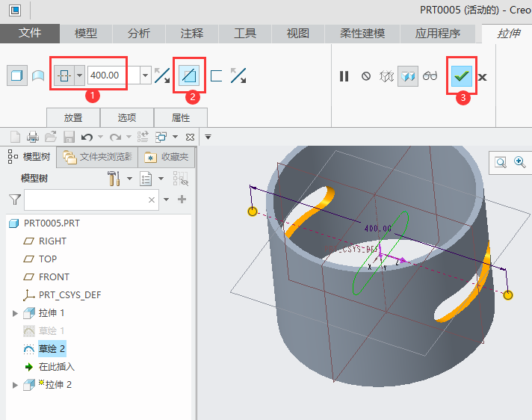Cancel the extrude with the X icon
Screen dimensions: 532x420
(483, 77)
